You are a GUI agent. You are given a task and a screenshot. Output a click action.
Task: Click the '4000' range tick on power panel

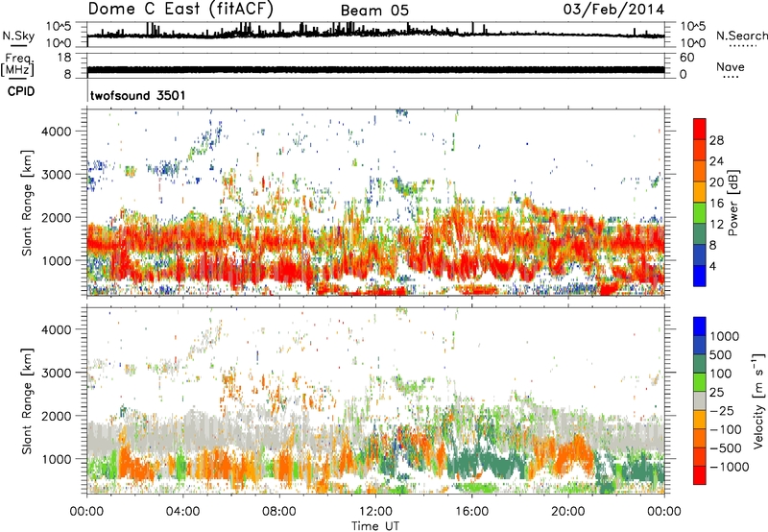56,132
